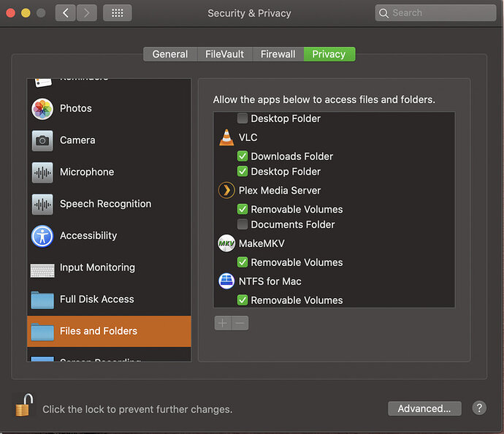Image resolution: width=504 pixels, height=434 pixels.
Task: Select the Privacy tab
Action: [x=329, y=54]
